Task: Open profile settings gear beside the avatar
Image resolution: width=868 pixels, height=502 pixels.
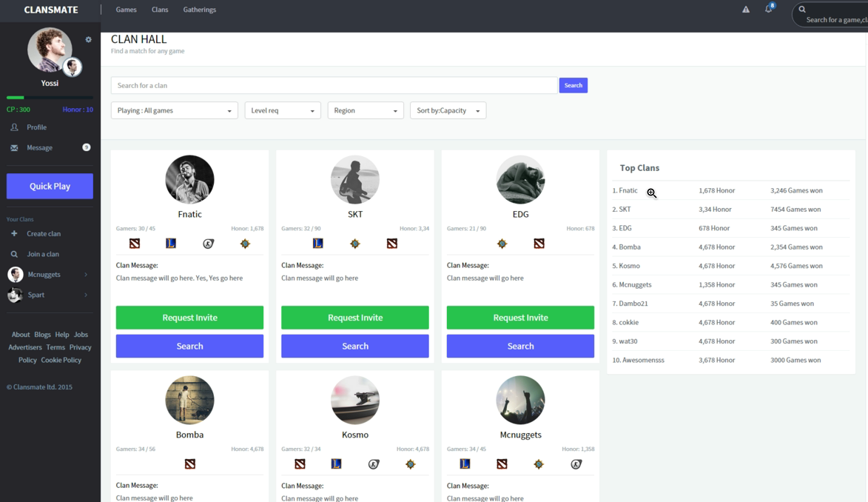Action: point(89,40)
